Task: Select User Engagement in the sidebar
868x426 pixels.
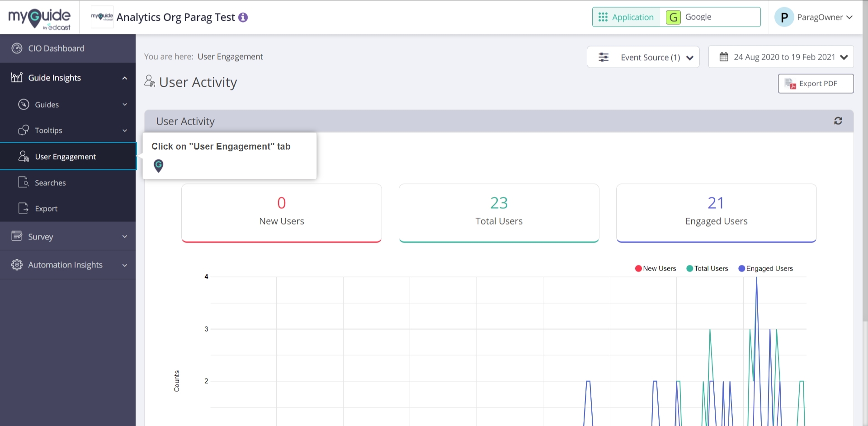Action: [68, 156]
